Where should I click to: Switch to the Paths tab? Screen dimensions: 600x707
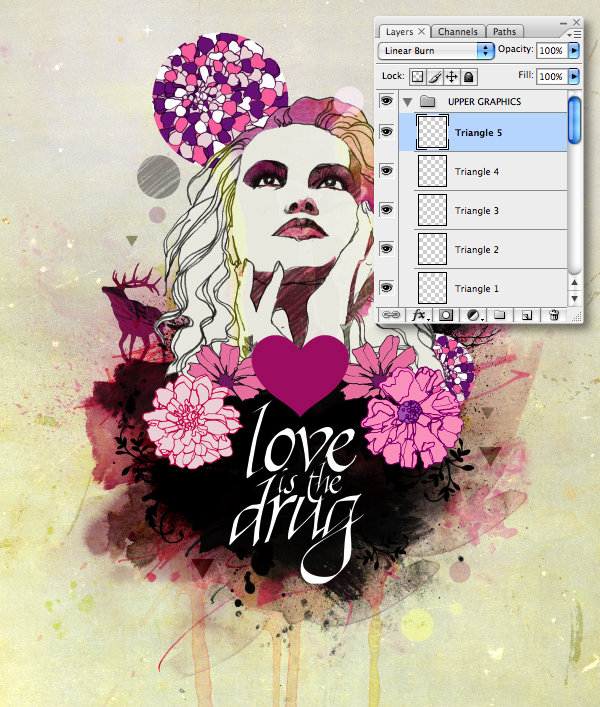(504, 32)
